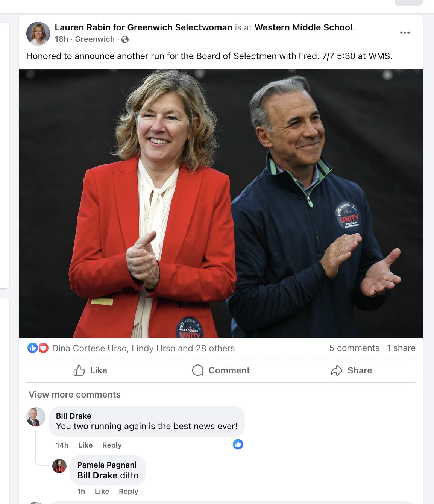Expand View more comments
This screenshot has width=434, height=504.
click(x=75, y=395)
